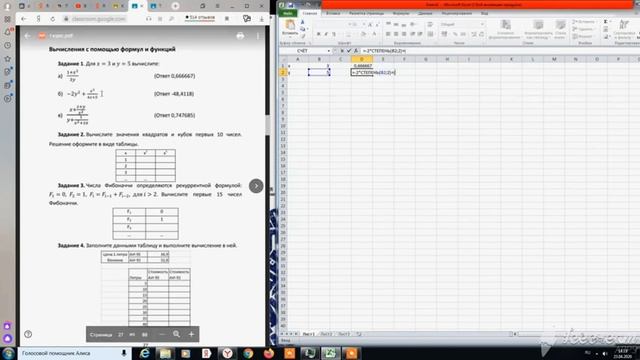
Task: Zoom in the PDF page
Action: pyautogui.click(x=191, y=334)
